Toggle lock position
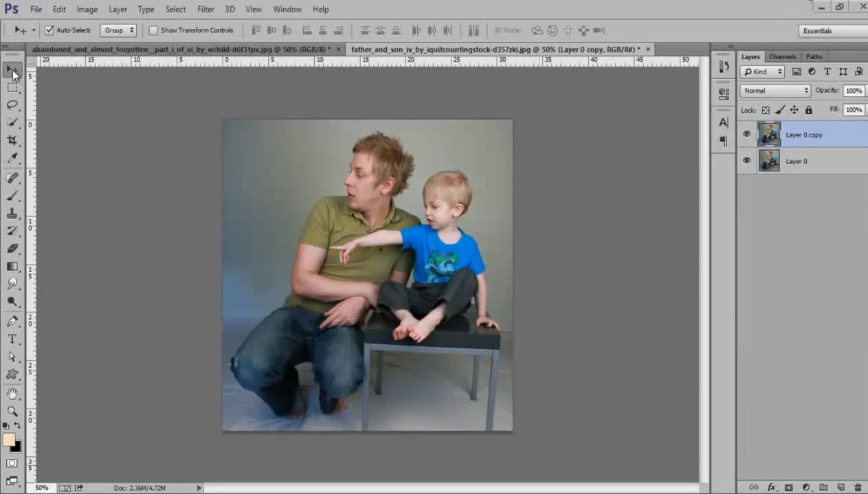Image resolution: width=868 pixels, height=494 pixels. (794, 110)
